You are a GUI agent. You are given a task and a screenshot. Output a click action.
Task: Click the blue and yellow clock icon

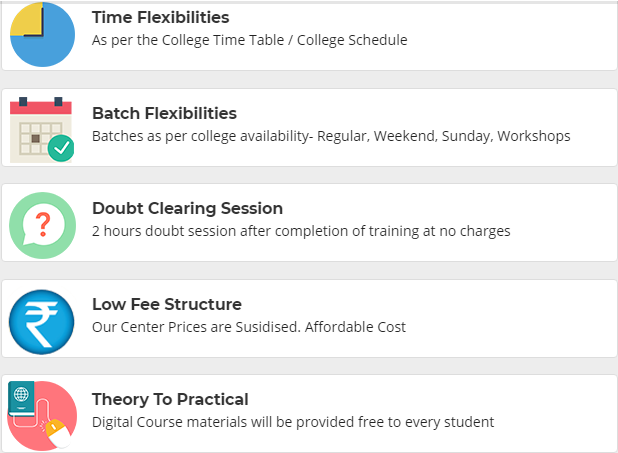pyautogui.click(x=42, y=35)
